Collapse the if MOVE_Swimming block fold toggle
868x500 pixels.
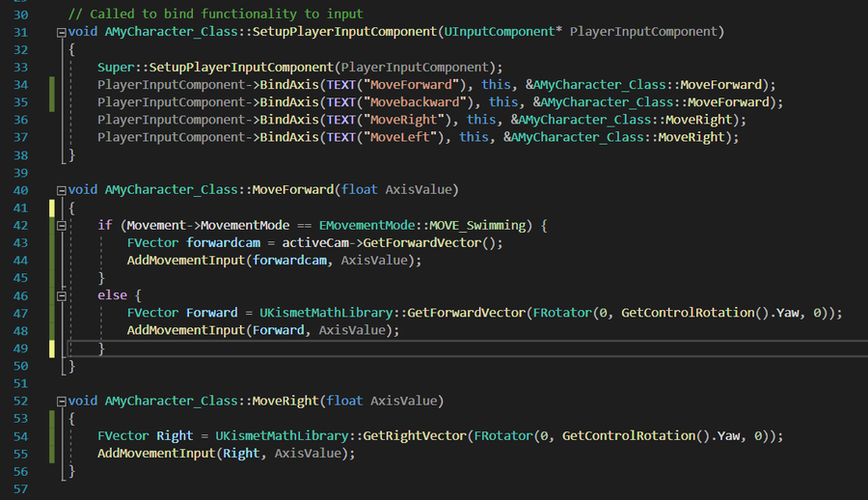(x=62, y=226)
